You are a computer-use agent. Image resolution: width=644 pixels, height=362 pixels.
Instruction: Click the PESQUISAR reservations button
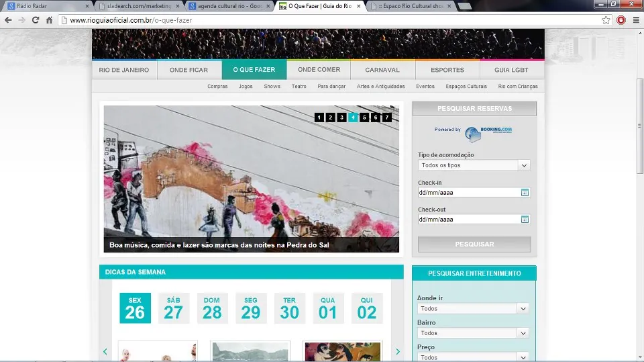pos(474,244)
